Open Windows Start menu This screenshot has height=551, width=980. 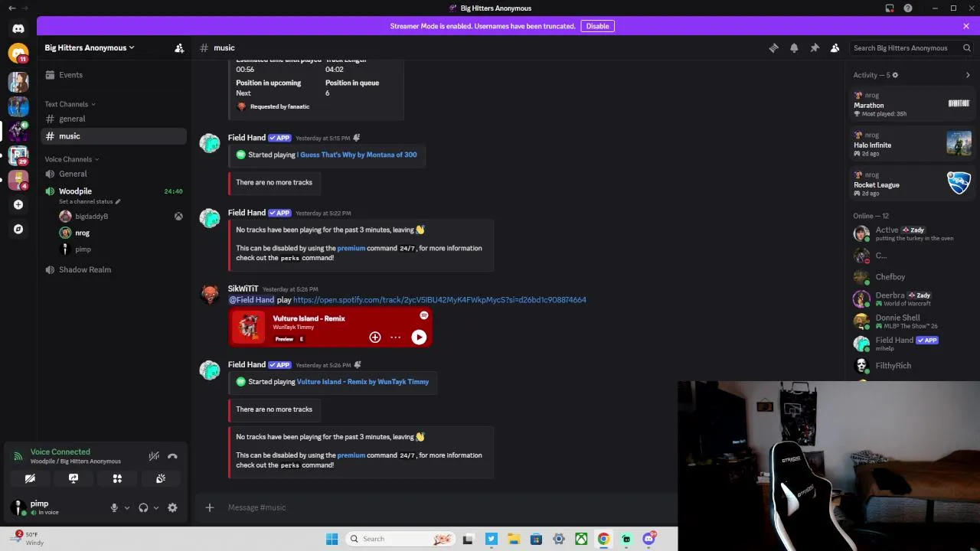click(332, 539)
